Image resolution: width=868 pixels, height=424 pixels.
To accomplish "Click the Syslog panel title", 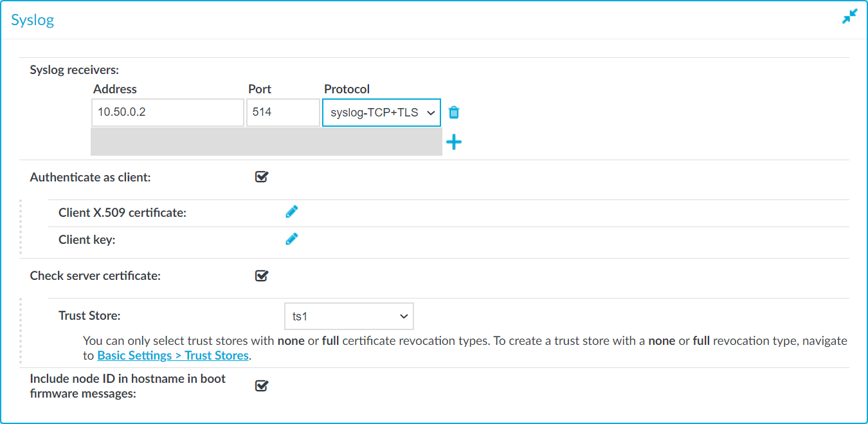I will 33,20.
